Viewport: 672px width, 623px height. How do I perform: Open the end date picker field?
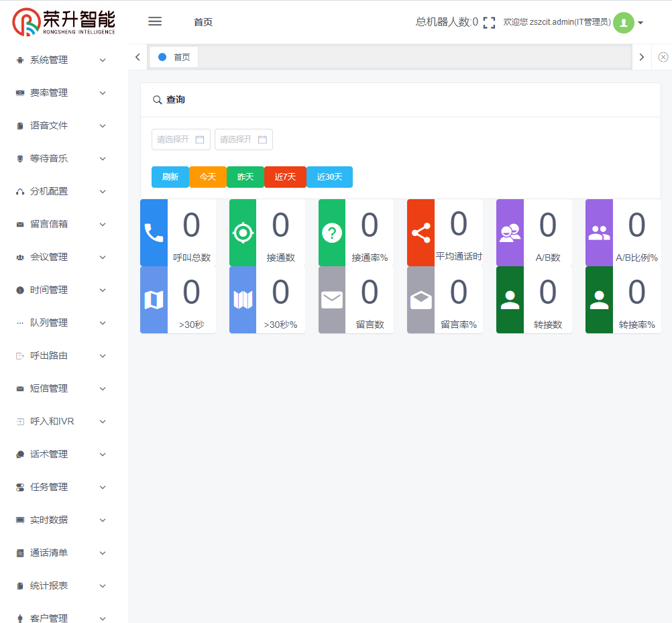[243, 139]
